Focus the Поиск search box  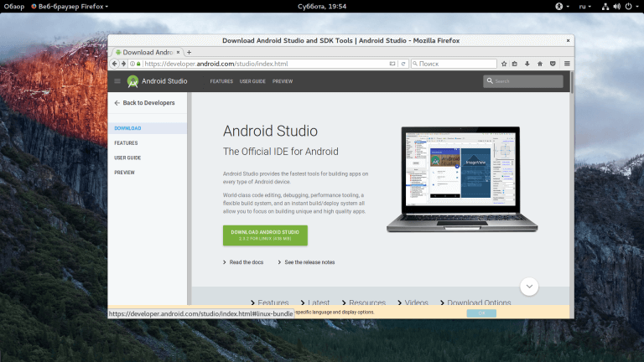point(454,64)
